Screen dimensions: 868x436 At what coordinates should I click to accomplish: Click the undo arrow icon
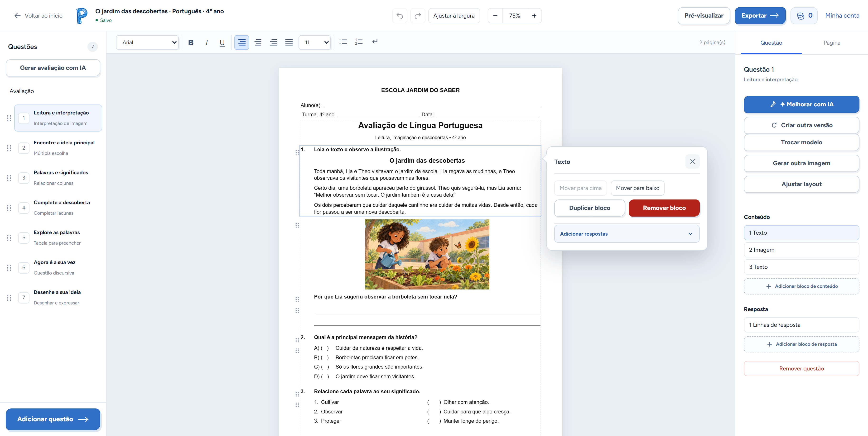coord(400,16)
